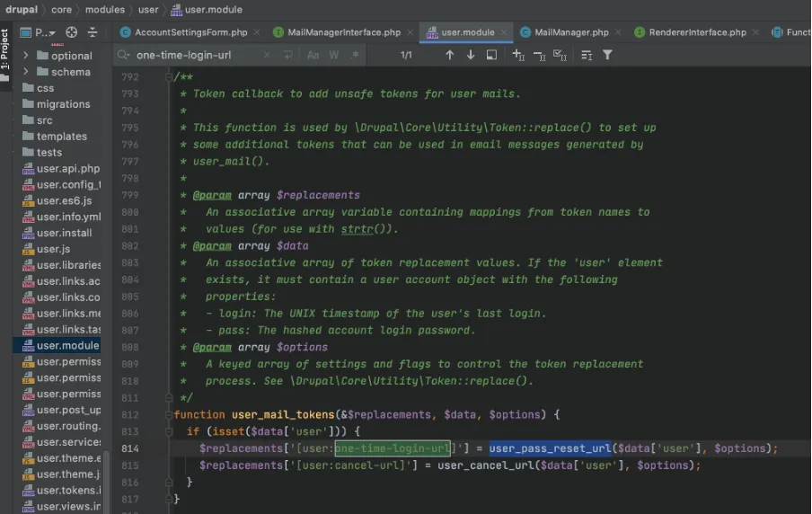Viewport: 812px width, 514px height.
Task: Toggle Regex search option
Action: pyautogui.click(x=355, y=55)
